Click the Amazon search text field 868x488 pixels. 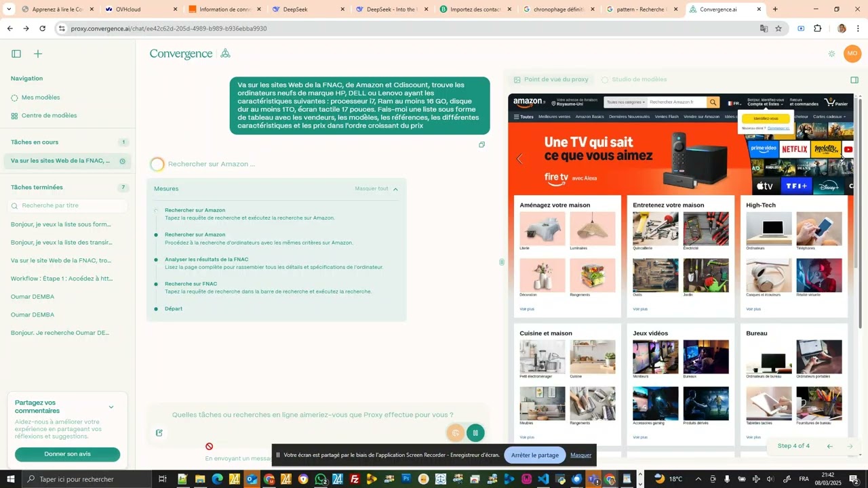point(677,102)
